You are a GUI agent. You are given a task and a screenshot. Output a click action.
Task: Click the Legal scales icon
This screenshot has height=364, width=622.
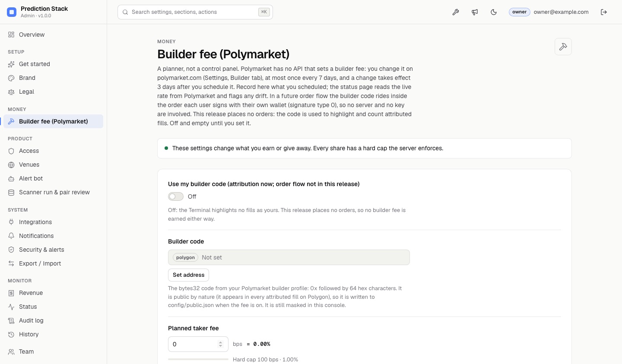(x=11, y=92)
